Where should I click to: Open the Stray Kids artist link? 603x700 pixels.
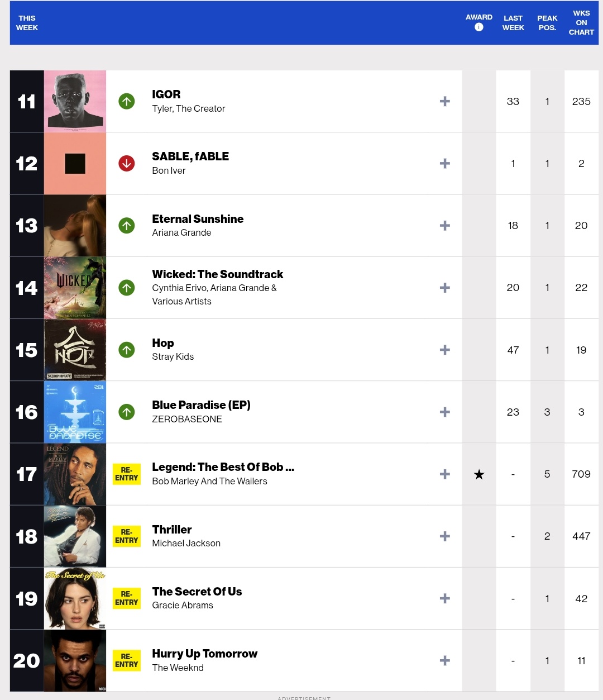[x=173, y=356]
